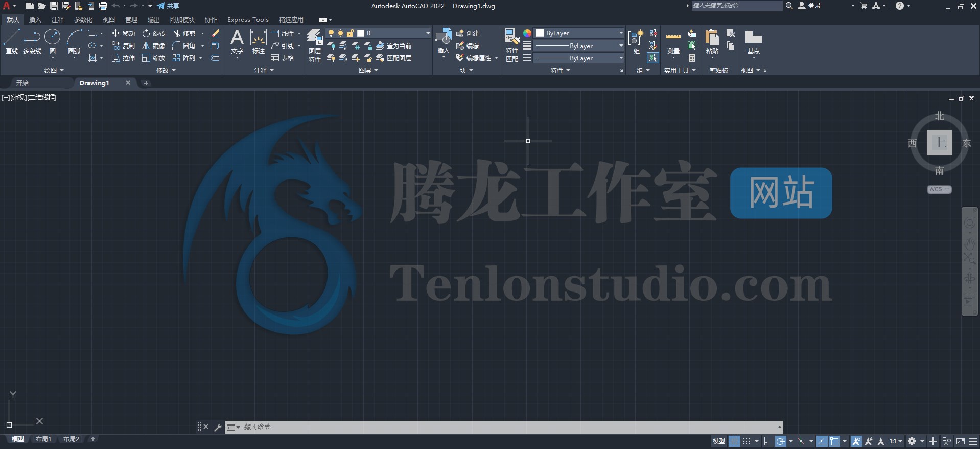Select the 多段线 (Polyline) tool
This screenshot has height=449, width=980.
[32, 41]
